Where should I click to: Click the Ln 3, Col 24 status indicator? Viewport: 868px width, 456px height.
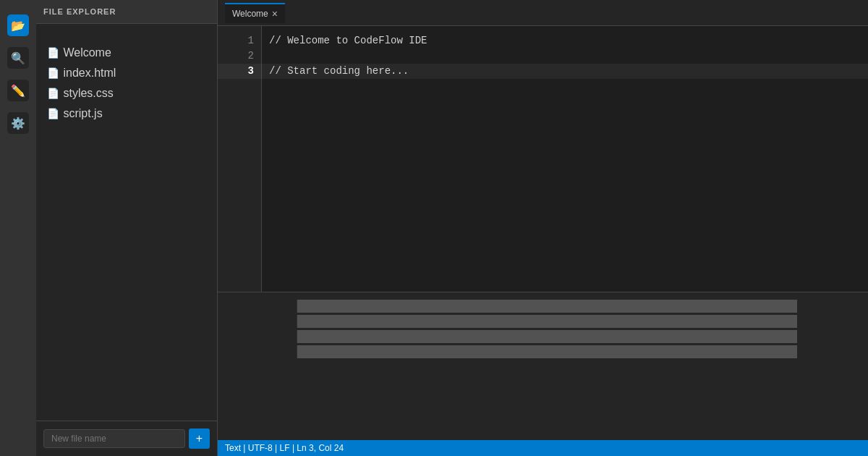click(x=320, y=448)
